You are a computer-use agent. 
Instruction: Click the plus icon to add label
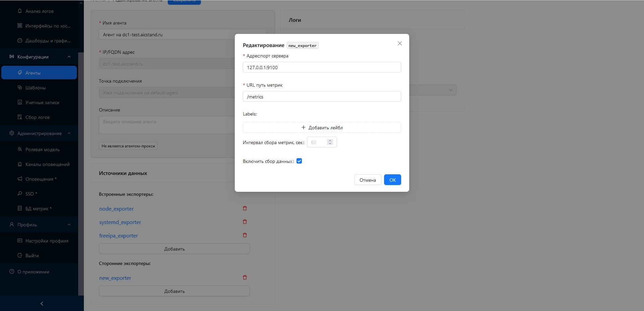point(304,128)
